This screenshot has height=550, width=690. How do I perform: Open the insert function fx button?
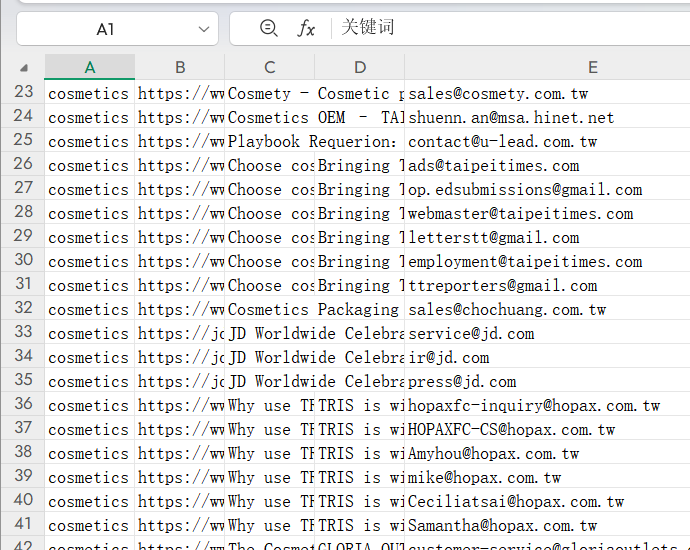click(306, 29)
